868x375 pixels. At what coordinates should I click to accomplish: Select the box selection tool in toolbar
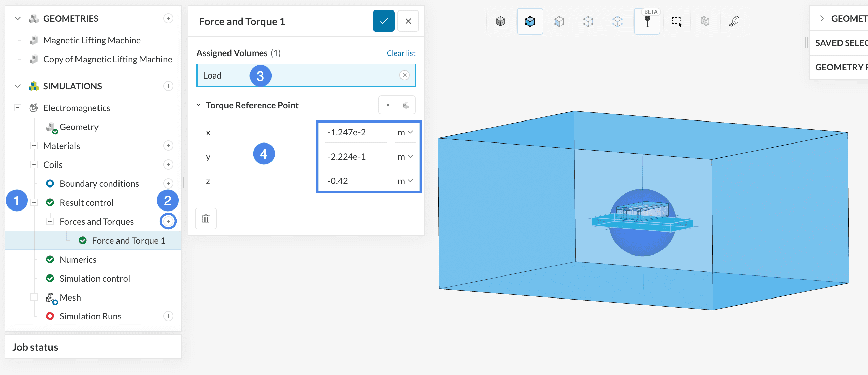(x=676, y=22)
